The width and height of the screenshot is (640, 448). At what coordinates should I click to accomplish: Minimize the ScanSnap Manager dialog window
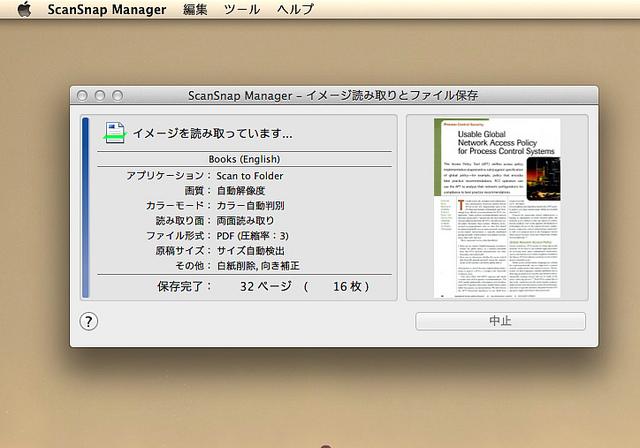click(99, 96)
